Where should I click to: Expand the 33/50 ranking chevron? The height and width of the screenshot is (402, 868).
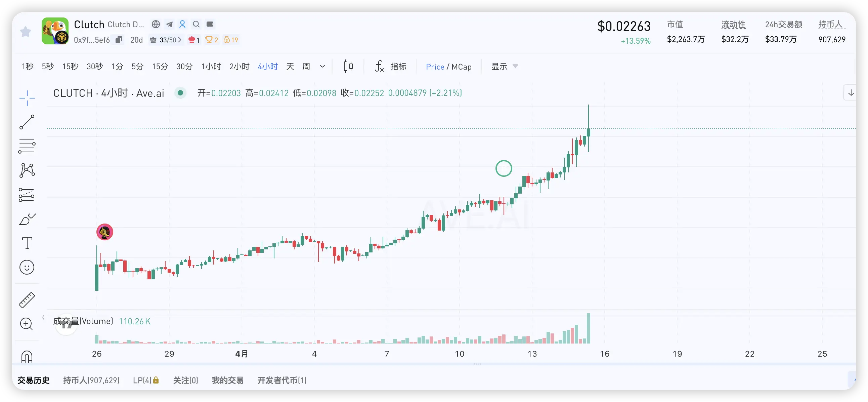(x=180, y=40)
